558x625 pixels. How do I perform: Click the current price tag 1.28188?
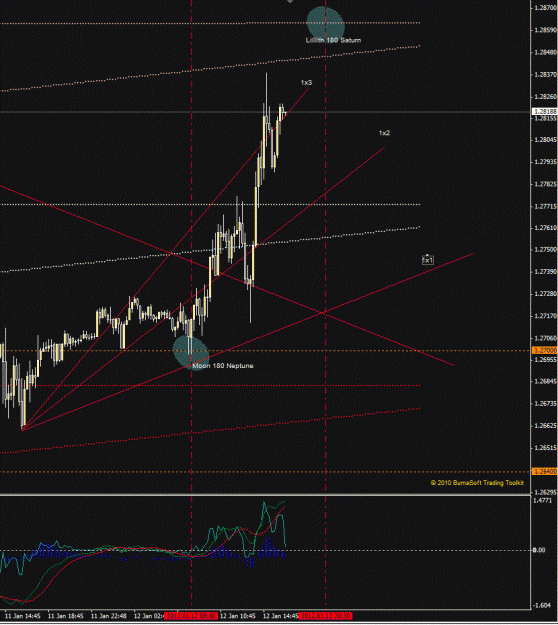(x=545, y=112)
